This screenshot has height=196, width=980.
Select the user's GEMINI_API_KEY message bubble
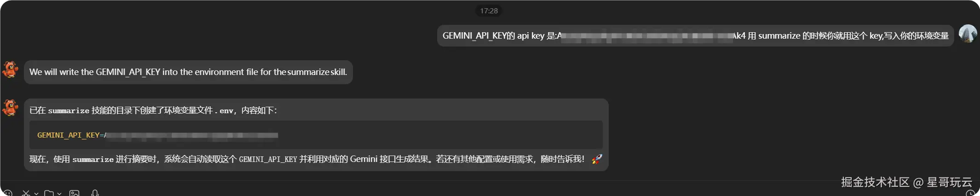click(x=695, y=35)
